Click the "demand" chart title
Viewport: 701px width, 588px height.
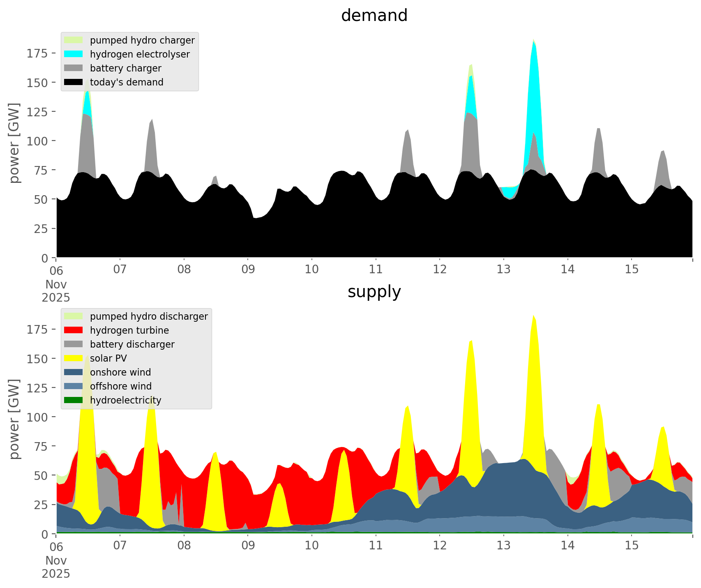(x=374, y=16)
